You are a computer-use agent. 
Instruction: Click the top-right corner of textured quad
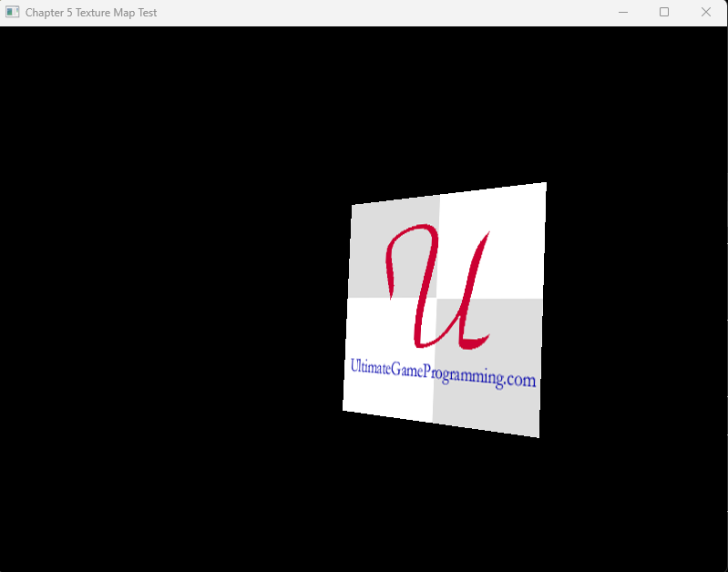click(544, 185)
